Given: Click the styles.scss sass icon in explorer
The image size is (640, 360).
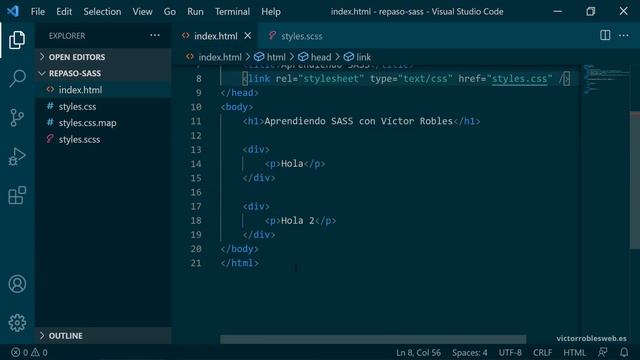Looking at the screenshot, I should click(x=50, y=139).
